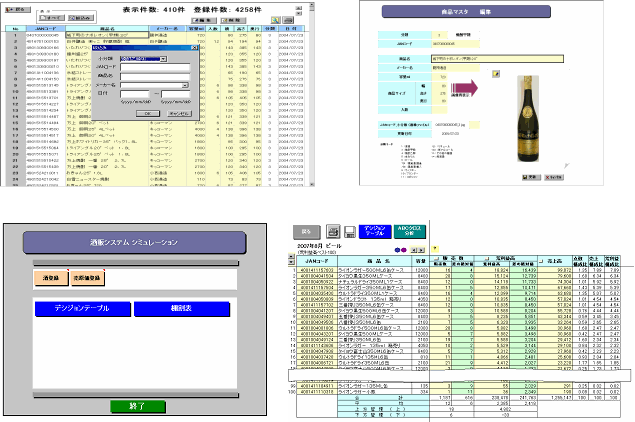Click the start date field in filter dialog
The width and height of the screenshot is (635, 422).
pos(135,94)
